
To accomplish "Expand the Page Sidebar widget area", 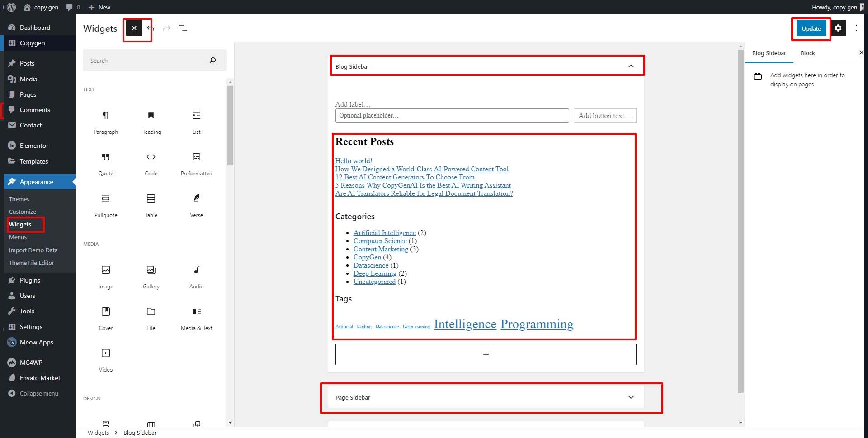I will click(631, 397).
